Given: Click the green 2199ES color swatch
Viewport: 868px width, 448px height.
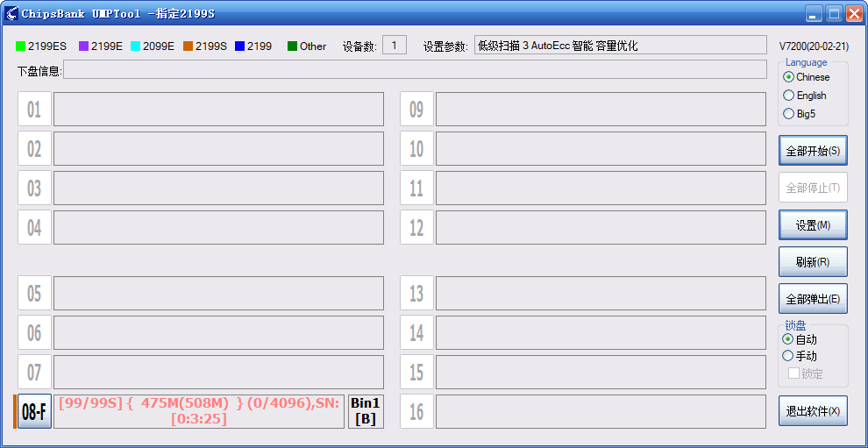Looking at the screenshot, I should 20,46.
